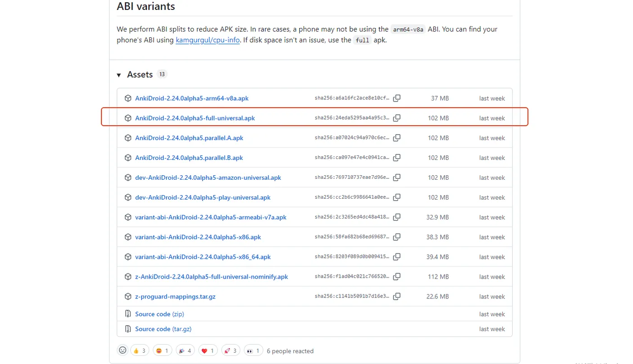
Task: Toggle the laugh reaction
Action: point(162,351)
